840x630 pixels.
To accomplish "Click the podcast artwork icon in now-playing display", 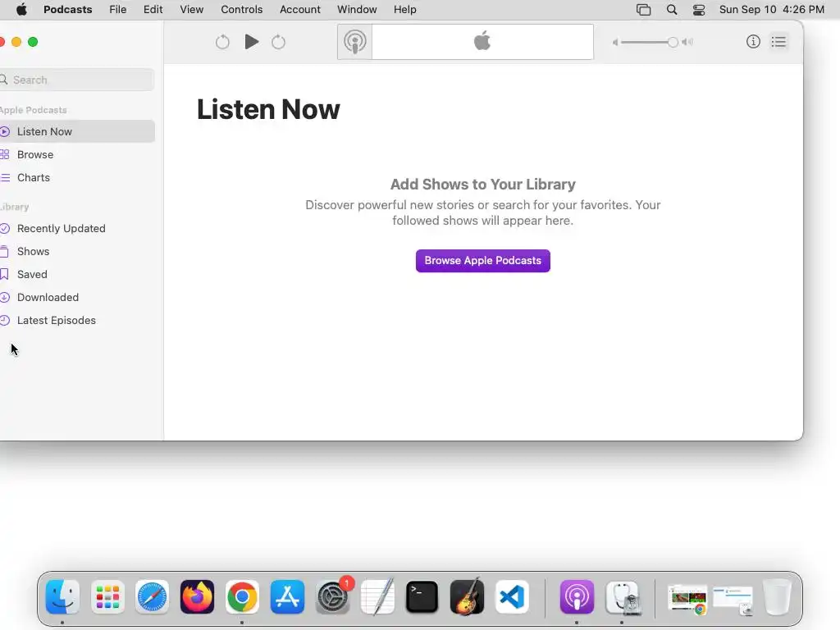I will (354, 42).
